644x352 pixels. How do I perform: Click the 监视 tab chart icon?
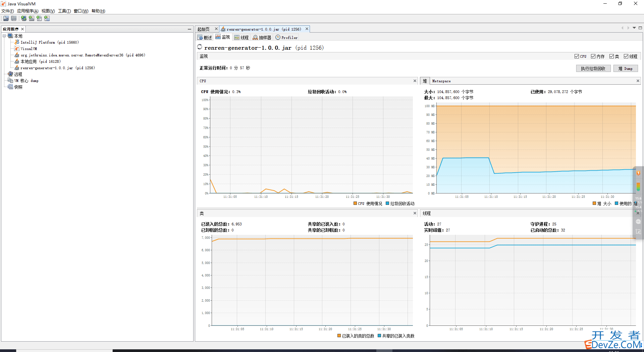click(218, 37)
